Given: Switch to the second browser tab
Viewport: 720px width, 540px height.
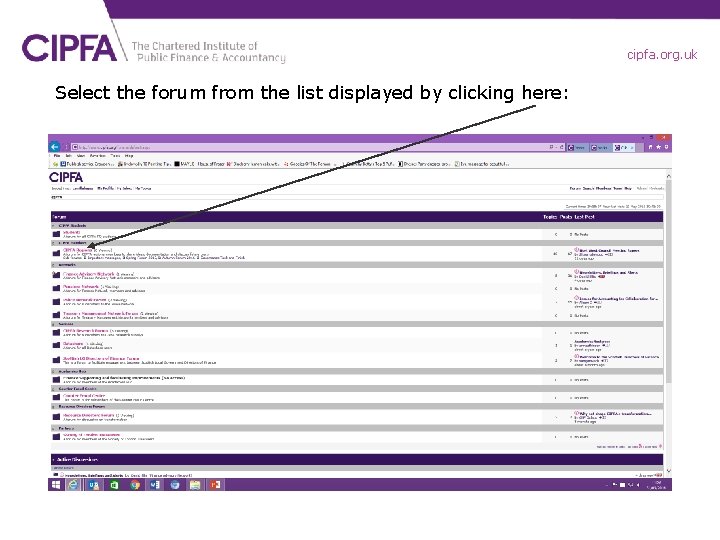Looking at the screenshot, I should pos(600,147).
